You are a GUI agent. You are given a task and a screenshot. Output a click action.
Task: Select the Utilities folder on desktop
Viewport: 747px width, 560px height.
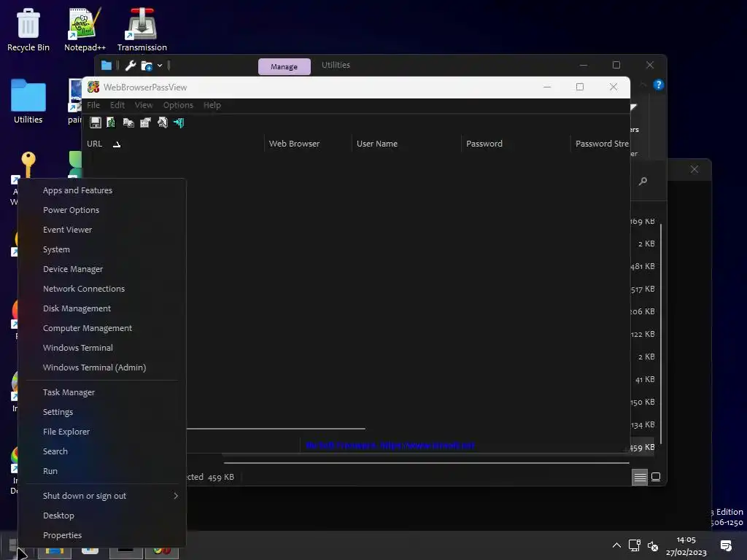[28, 101]
